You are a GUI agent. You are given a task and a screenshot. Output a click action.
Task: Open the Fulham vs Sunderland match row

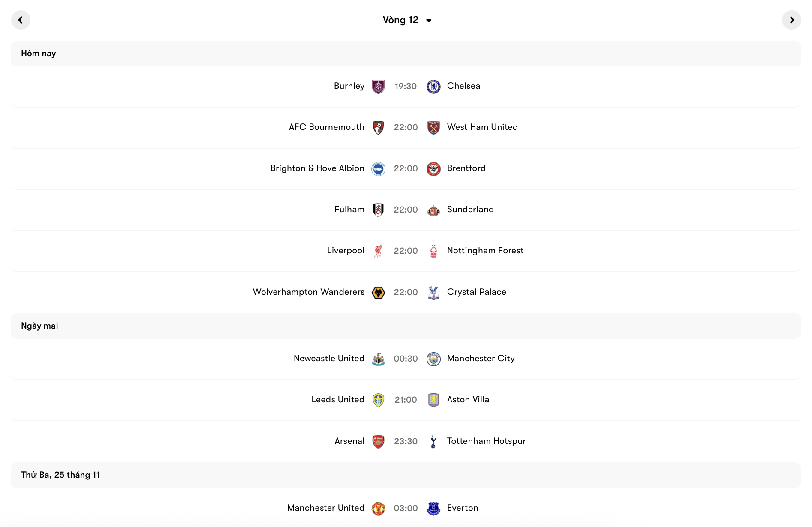click(406, 209)
